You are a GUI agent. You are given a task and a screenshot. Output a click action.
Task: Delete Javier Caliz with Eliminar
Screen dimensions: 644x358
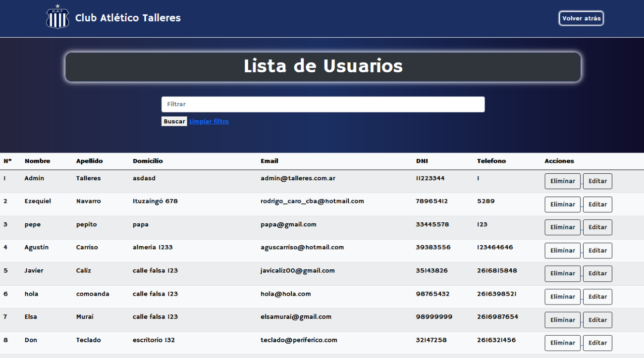coord(563,273)
